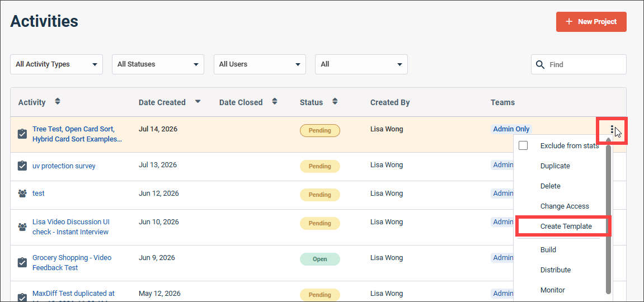Sort by Date Closed arrows
644x302 pixels.
pyautogui.click(x=275, y=101)
